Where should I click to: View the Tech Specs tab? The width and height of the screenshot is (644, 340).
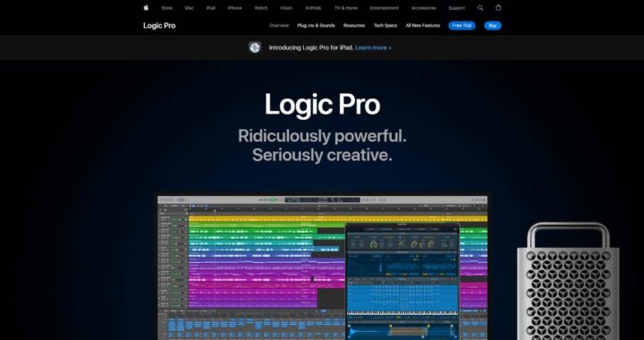386,25
